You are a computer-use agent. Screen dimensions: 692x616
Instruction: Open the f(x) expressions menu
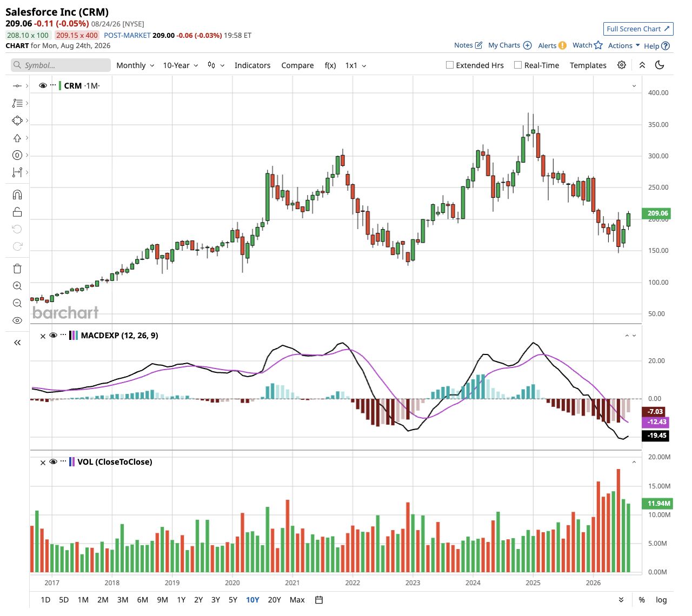(x=330, y=65)
